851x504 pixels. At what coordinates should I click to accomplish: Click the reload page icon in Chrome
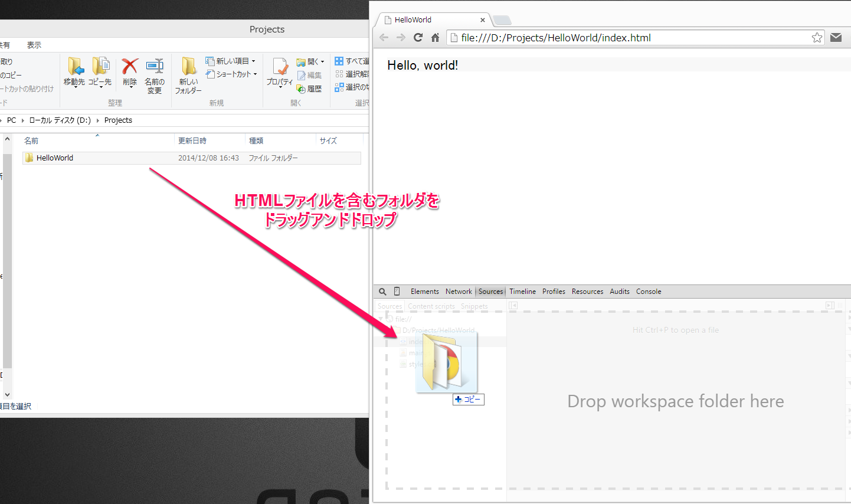point(418,37)
